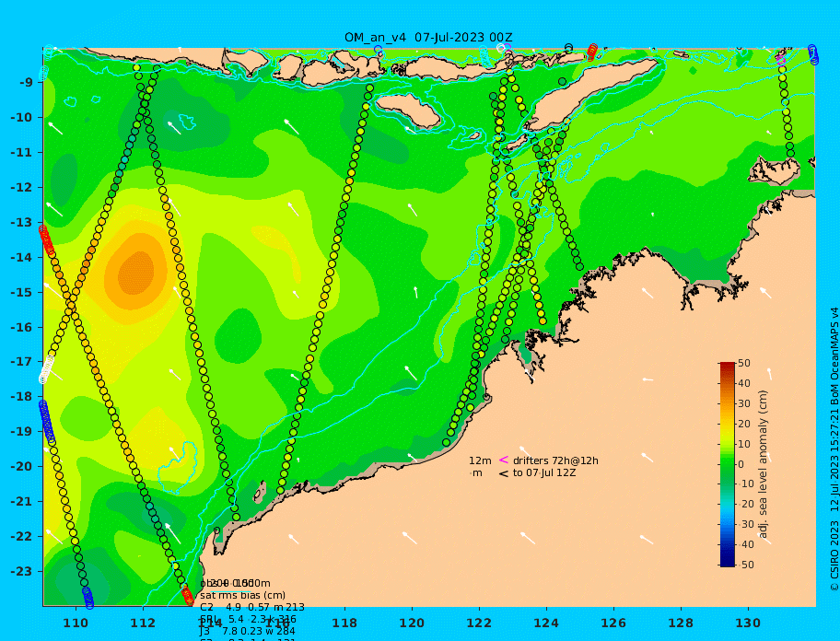
Task: Click the '110' longitude axis label
Action: tap(76, 624)
